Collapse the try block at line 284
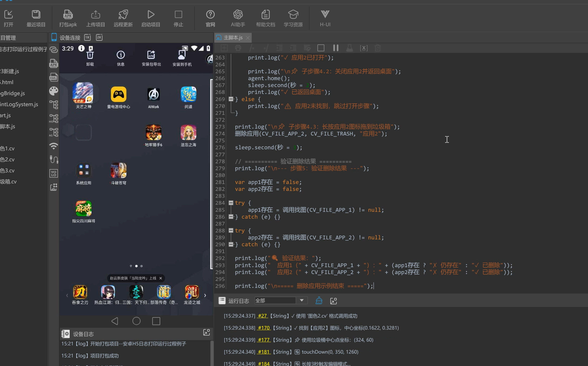 pyautogui.click(x=231, y=203)
